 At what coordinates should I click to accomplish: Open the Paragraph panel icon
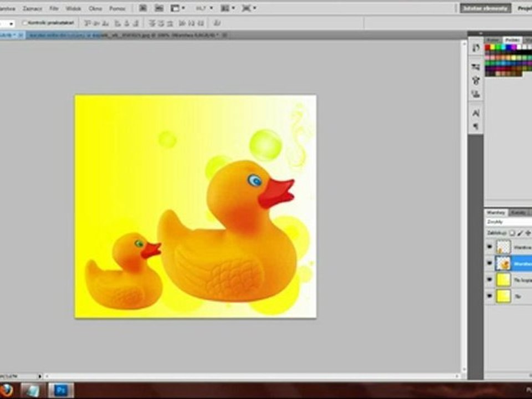pyautogui.click(x=475, y=126)
